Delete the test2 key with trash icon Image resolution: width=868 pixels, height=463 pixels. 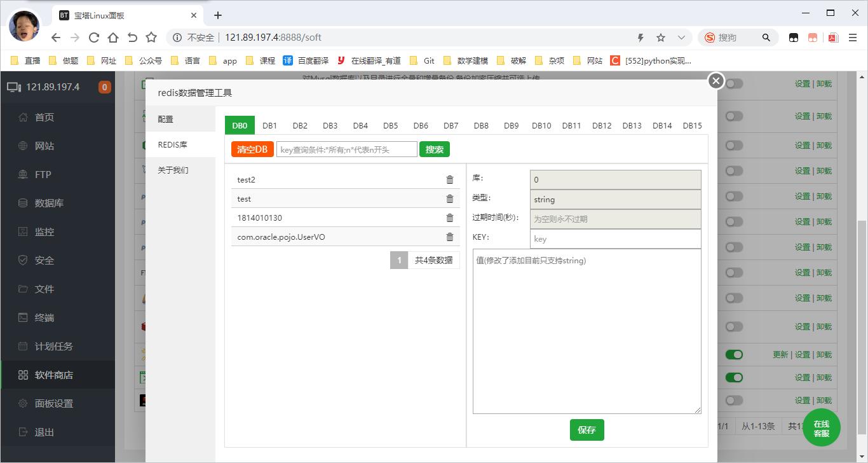pyautogui.click(x=450, y=180)
